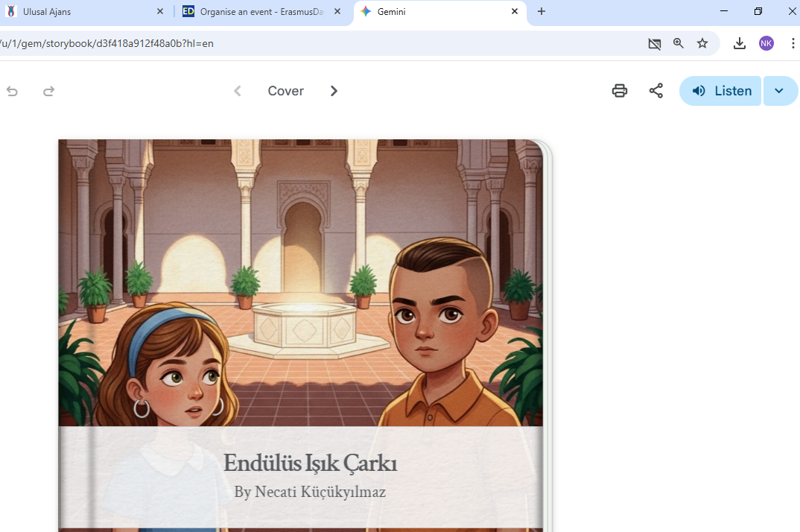Open the browser zoom magnifier icon

pos(678,43)
